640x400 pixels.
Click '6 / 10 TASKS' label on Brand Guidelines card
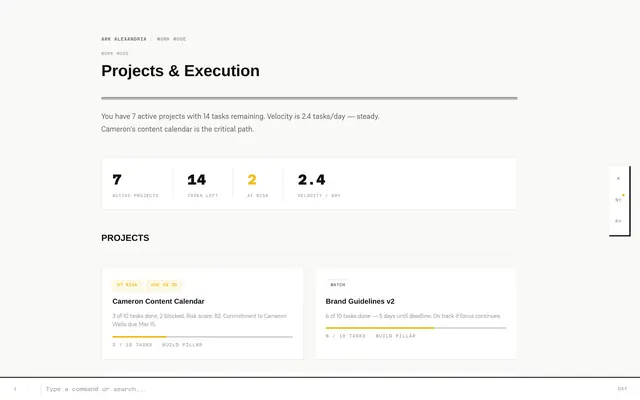click(345, 336)
